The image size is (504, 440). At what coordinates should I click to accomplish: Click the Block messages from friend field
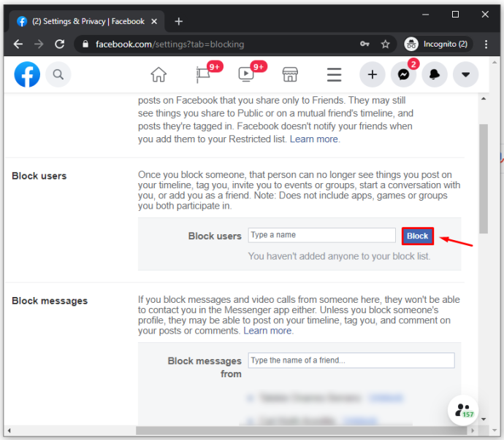pos(351,360)
